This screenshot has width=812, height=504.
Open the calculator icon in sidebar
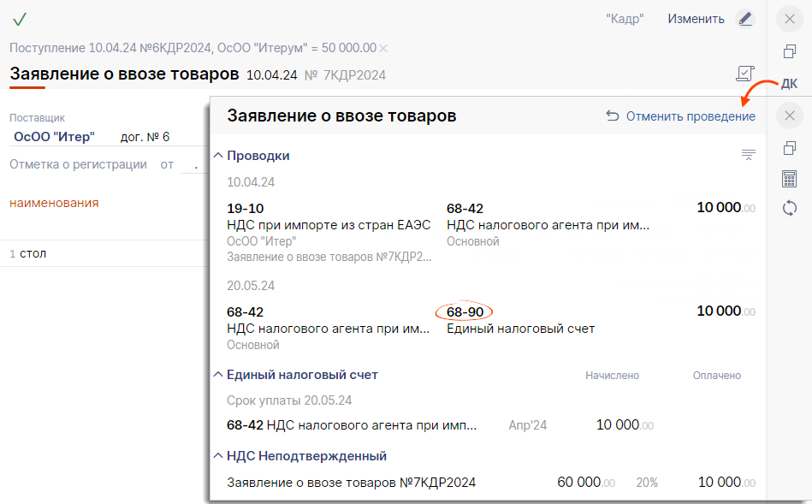click(789, 179)
